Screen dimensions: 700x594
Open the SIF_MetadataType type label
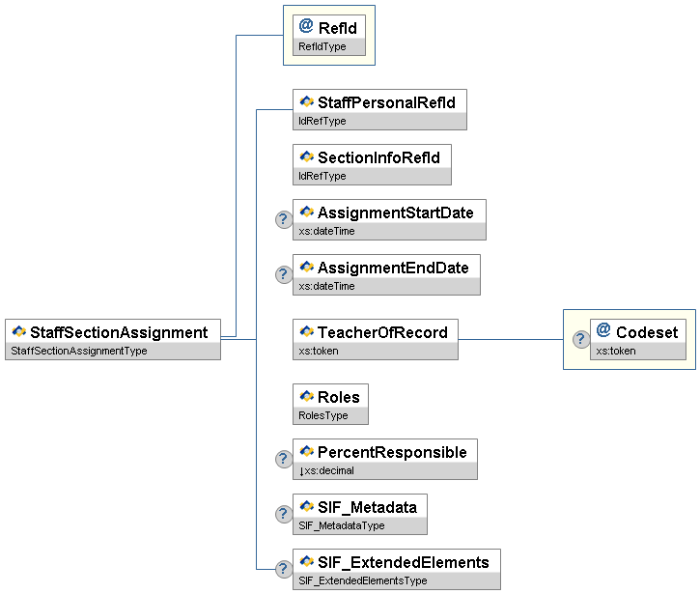(342, 525)
